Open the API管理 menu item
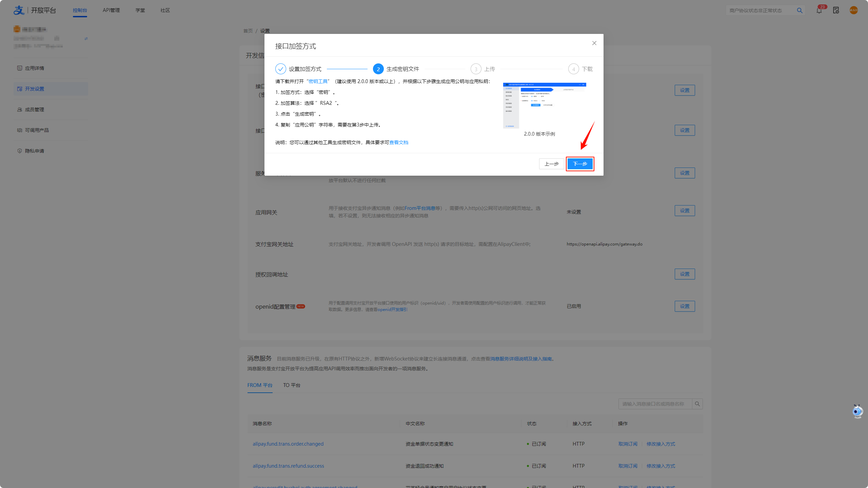The height and width of the screenshot is (488, 868). coord(111,10)
